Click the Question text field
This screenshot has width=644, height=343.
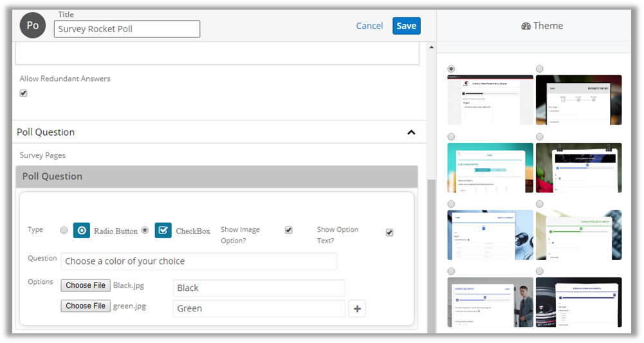[199, 261]
